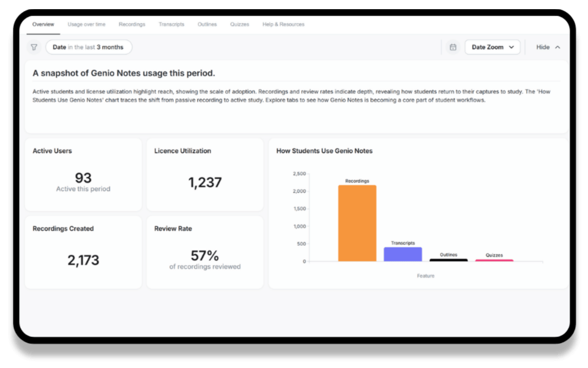Click the 'Recordings' label above orange bar
The height and width of the screenshot is (368, 588).
pyautogui.click(x=357, y=181)
